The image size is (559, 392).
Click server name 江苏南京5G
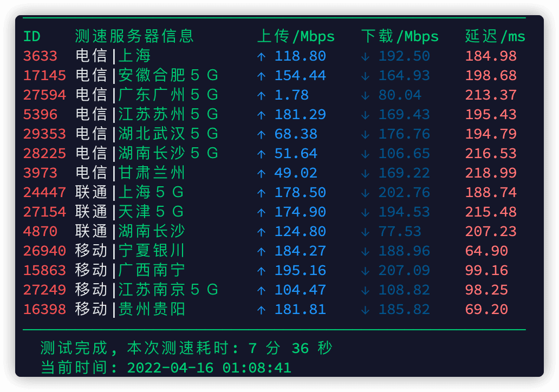coord(168,290)
